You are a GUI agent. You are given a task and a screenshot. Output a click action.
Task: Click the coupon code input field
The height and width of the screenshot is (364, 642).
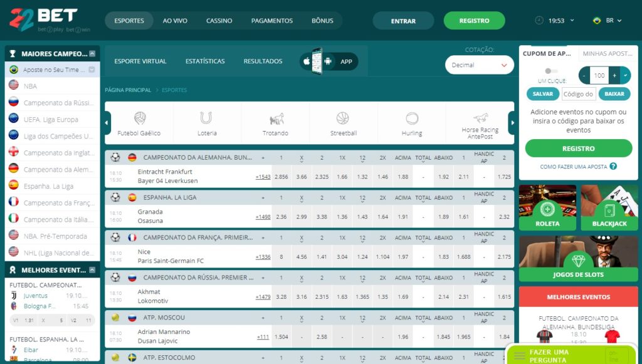[579, 93]
